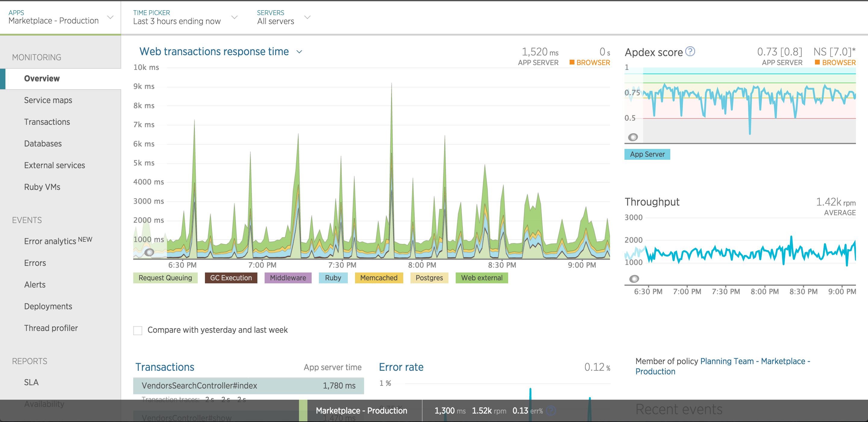Open Deployments page

pyautogui.click(x=48, y=306)
